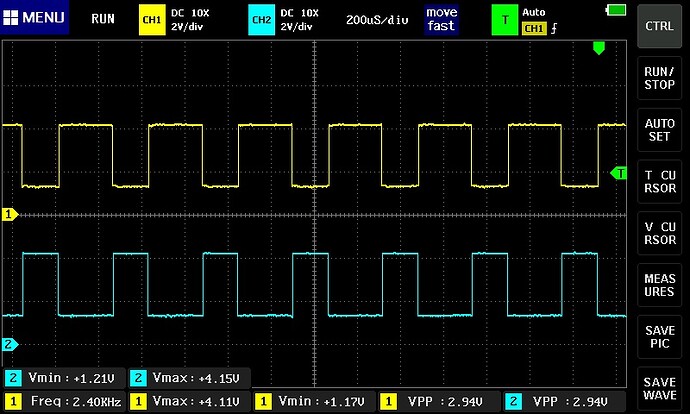Viewport: 690px width, 414px height.
Task: Tap the channel 1 Vmax +4.11V readout
Action: pos(189,401)
